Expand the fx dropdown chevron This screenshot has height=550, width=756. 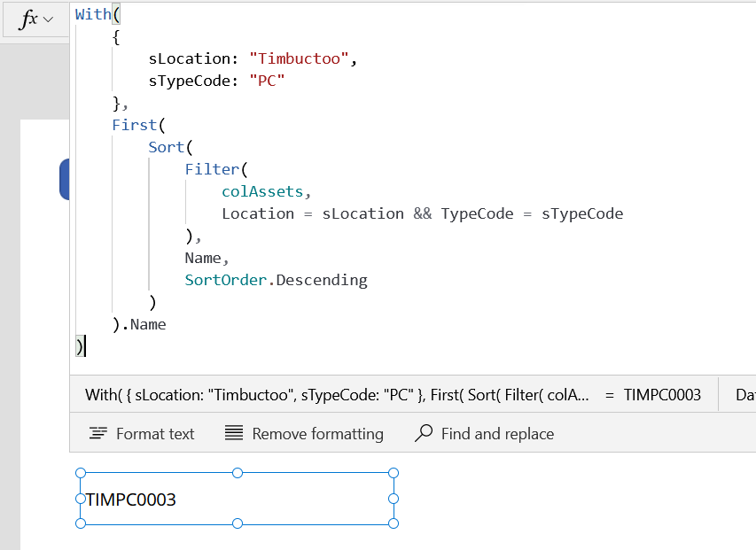[49, 19]
